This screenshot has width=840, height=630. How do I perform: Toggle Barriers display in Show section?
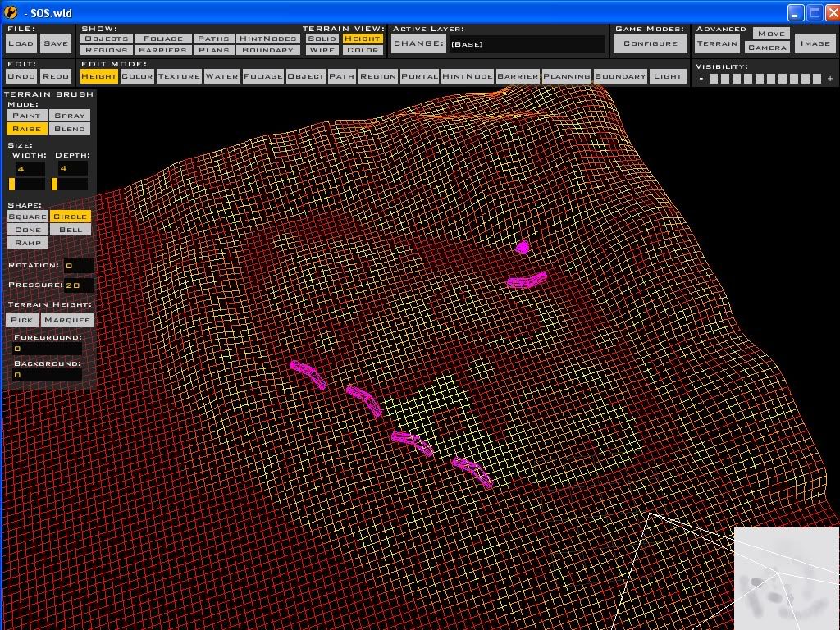point(163,50)
